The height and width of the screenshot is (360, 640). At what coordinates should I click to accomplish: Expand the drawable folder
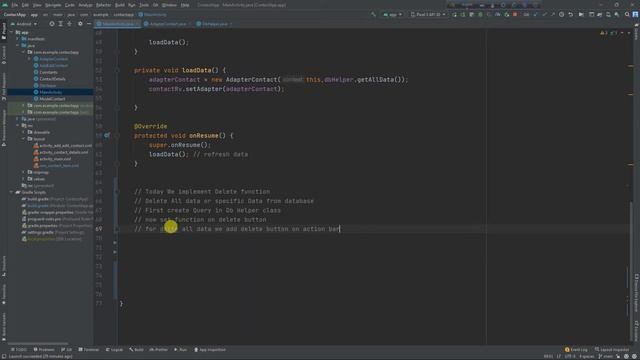tap(23, 132)
